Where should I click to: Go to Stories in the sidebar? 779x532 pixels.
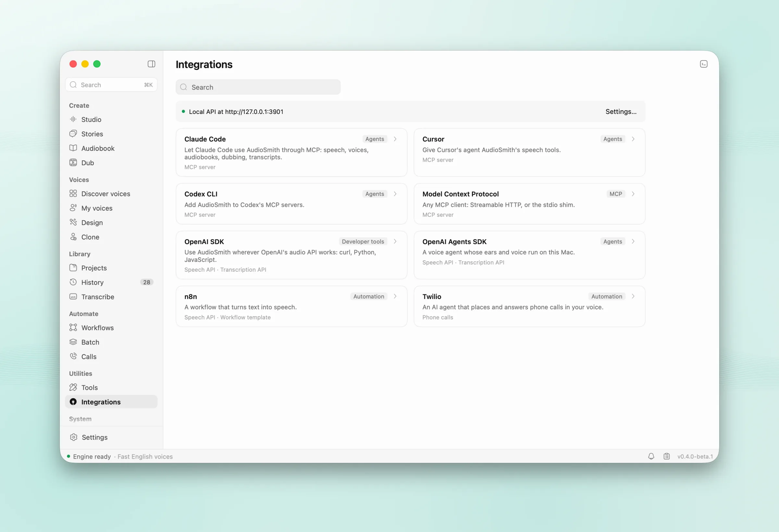[x=111, y=134]
